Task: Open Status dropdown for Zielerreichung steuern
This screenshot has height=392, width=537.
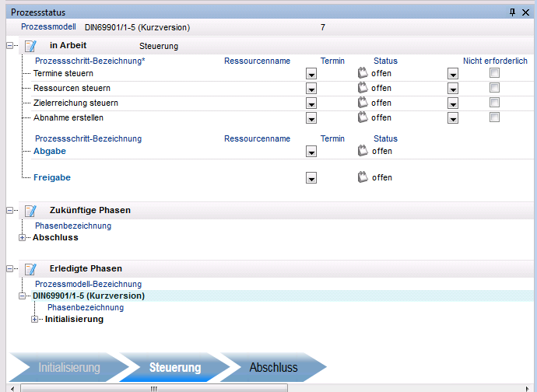Action: pyautogui.click(x=453, y=103)
